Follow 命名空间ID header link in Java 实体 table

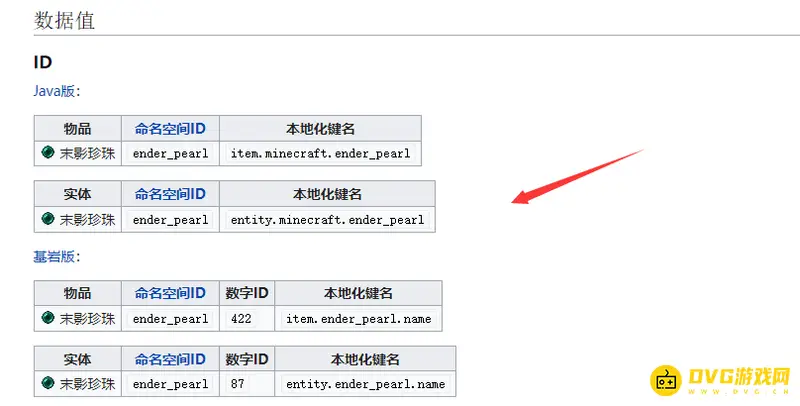coord(170,194)
